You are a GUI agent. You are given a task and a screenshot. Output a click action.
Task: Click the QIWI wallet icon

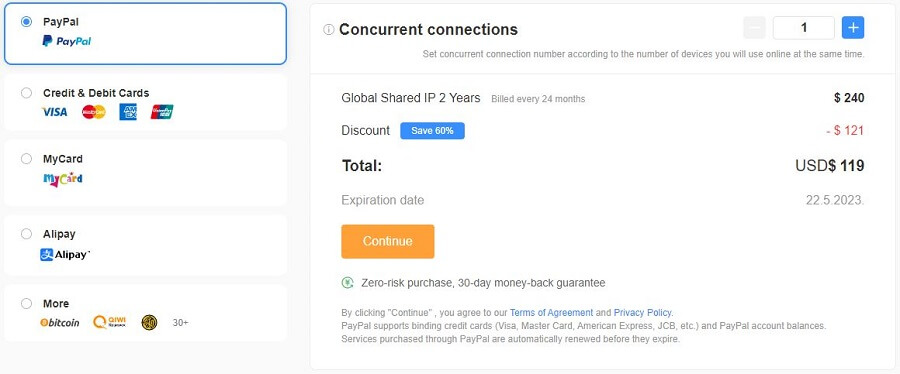[x=109, y=322]
